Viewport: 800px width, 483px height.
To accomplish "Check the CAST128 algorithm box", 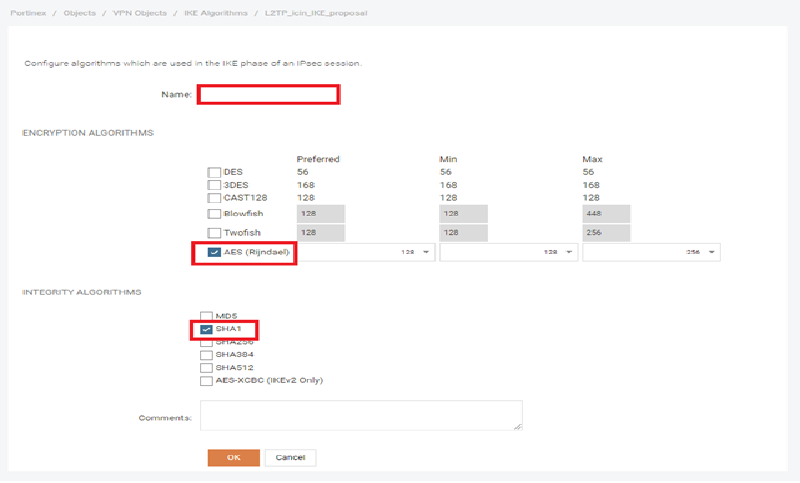I will click(214, 198).
